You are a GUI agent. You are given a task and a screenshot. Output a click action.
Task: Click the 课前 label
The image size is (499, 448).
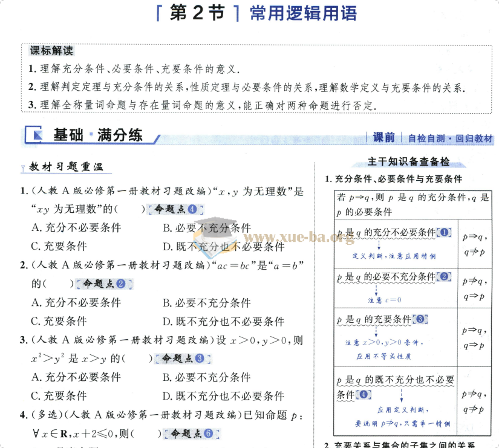[x=383, y=137]
